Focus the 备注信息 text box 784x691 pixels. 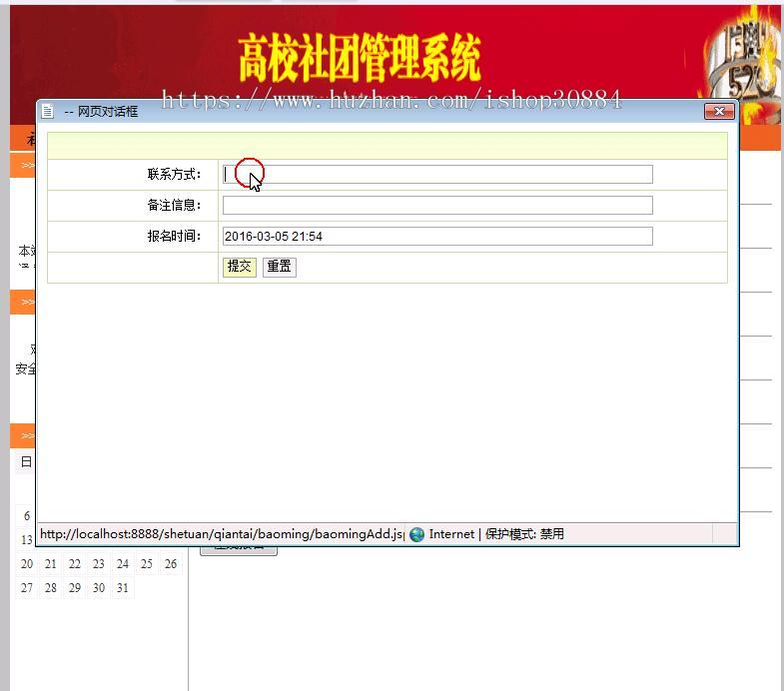pos(437,205)
